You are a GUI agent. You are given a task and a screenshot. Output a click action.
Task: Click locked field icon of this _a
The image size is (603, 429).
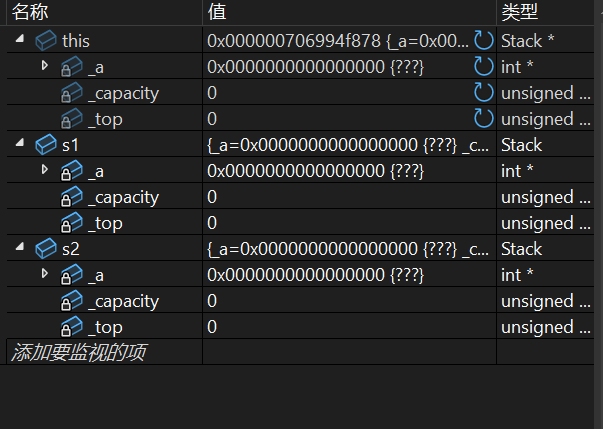[72, 67]
